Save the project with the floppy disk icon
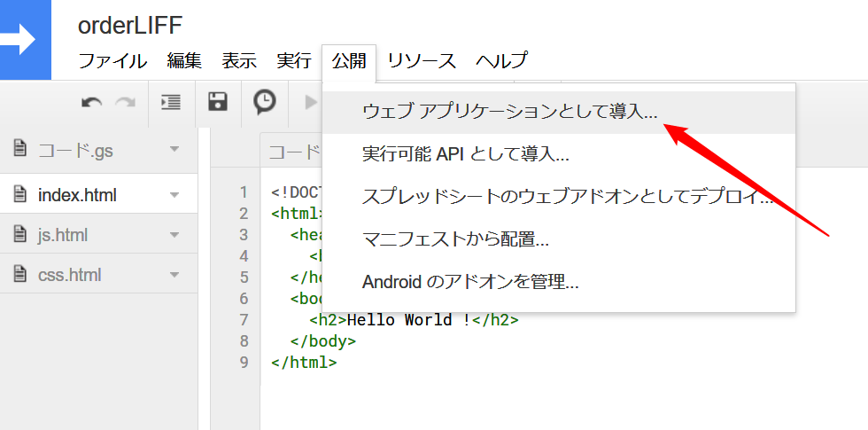The image size is (868, 430). tap(217, 102)
